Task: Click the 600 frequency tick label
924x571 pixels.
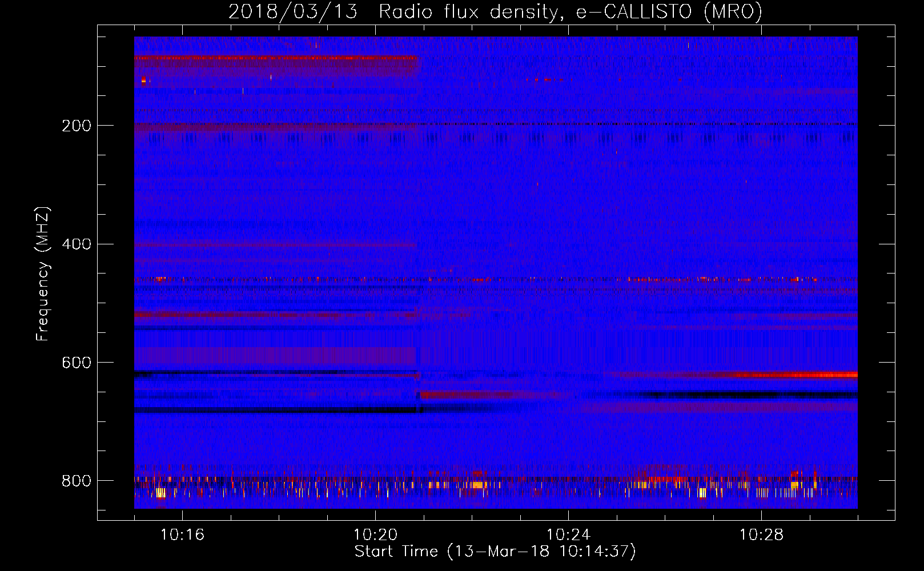Action: point(76,363)
